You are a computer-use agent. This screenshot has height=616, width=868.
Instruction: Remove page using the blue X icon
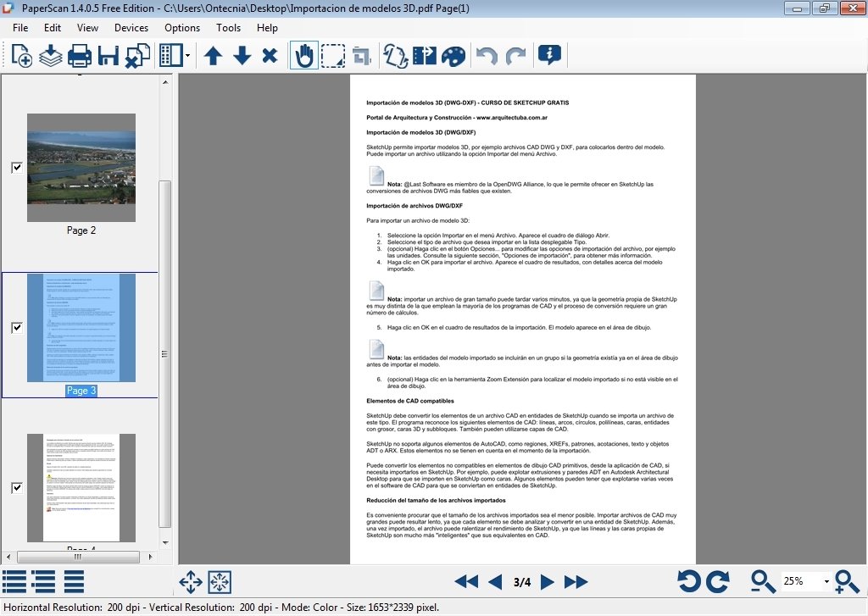(270, 56)
